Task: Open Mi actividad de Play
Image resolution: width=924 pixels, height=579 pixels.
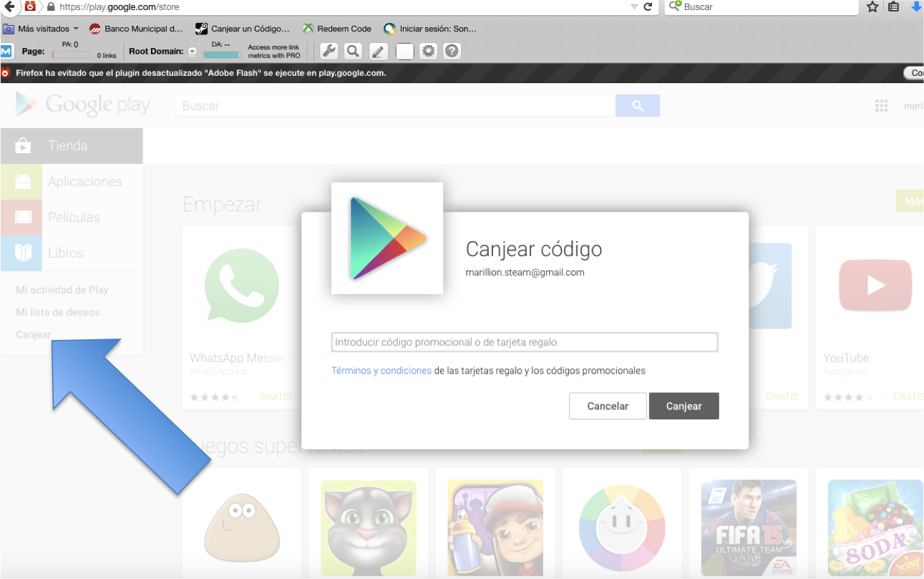Action: point(62,290)
